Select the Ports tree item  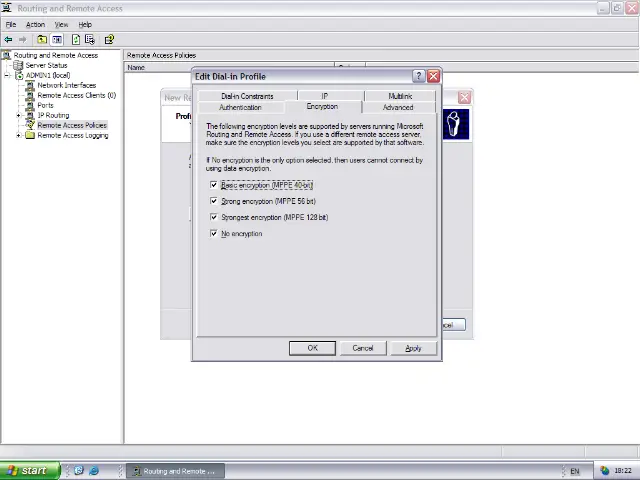tap(45, 105)
